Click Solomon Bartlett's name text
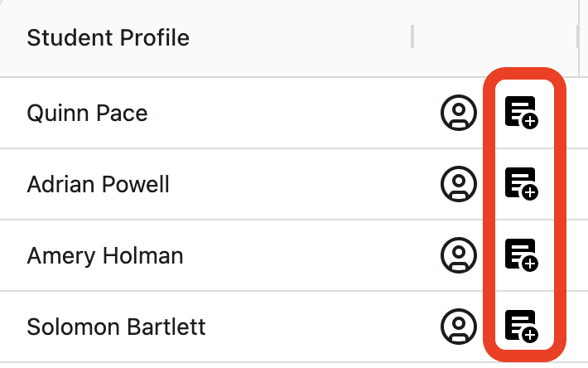Viewport: 588px width, 368px height. coord(116,327)
